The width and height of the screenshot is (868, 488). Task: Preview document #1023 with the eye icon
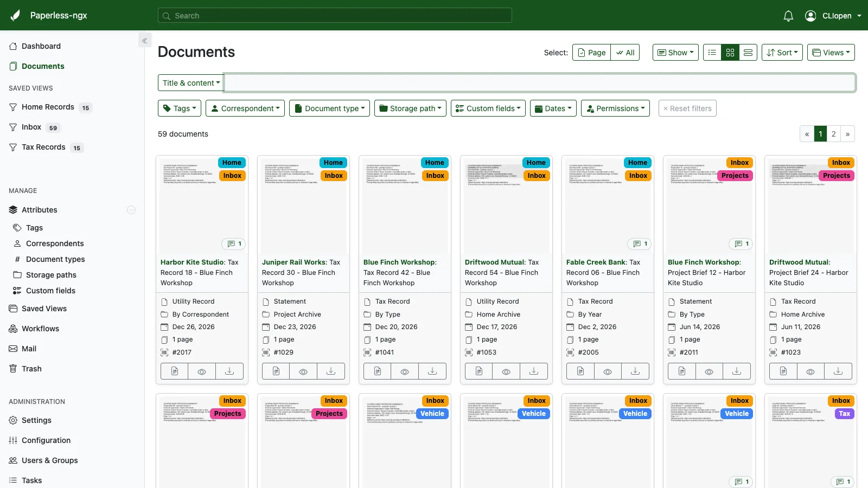tap(810, 371)
